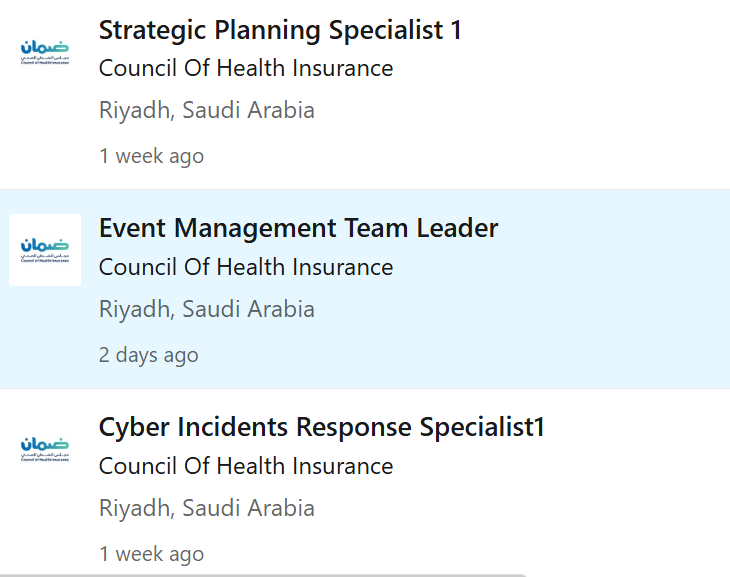Click Riyadh, Saudi Arabia in the highlighted listing
This screenshot has height=577, width=730.
(207, 309)
